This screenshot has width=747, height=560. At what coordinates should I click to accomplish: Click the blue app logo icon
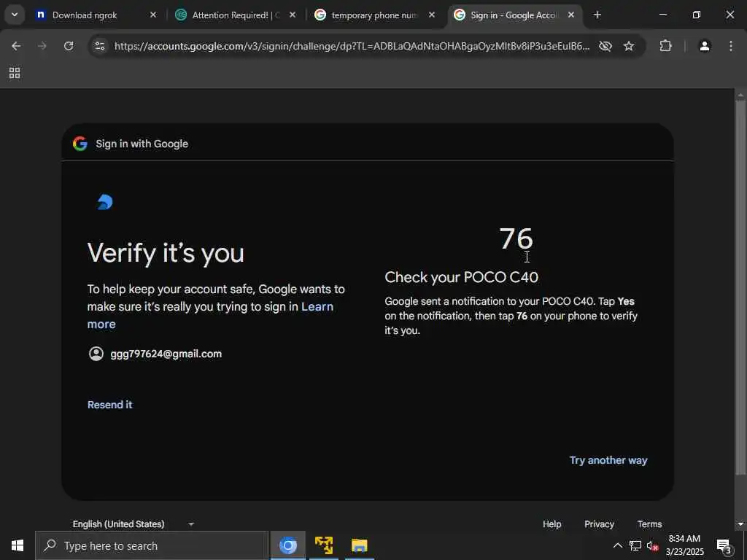tap(105, 202)
